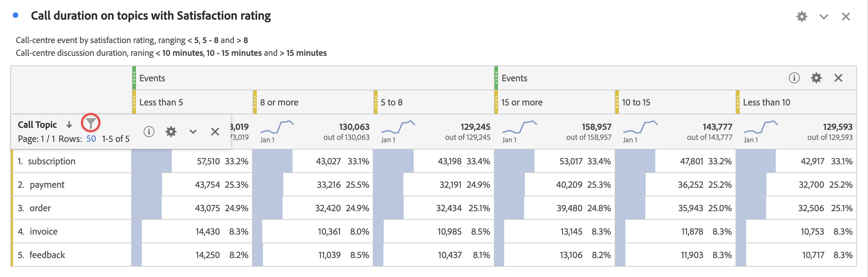868x277 pixels.
Task: Click the feedback call topic row
Action: (x=47, y=255)
